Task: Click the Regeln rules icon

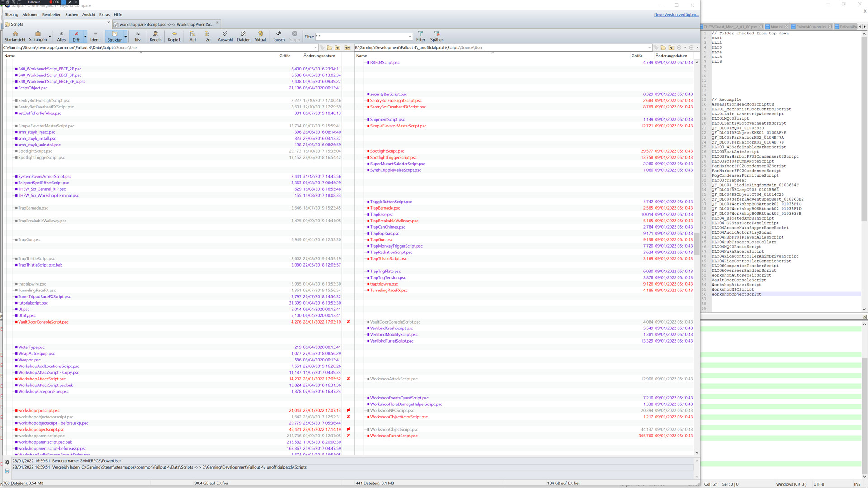Action: point(155,34)
